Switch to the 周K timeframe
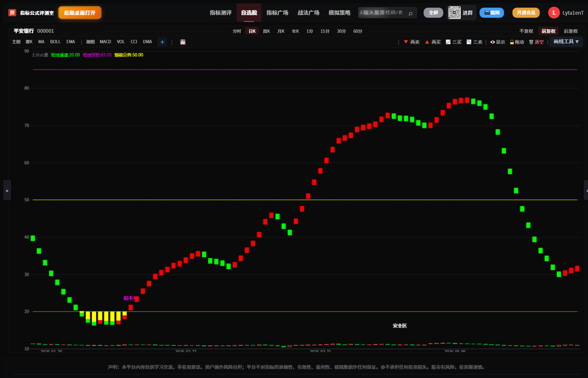The image size is (588, 378). [x=266, y=31]
